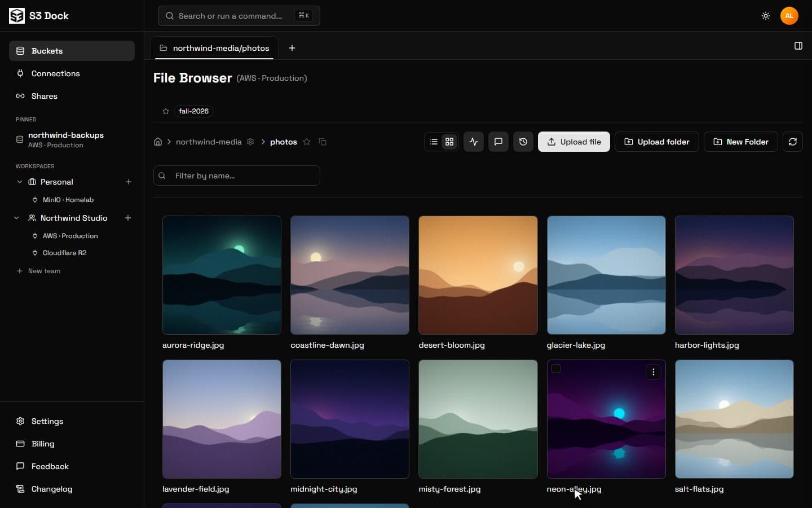Collapse the Northwind Studio workspace
The height and width of the screenshot is (508, 812).
coord(16,218)
